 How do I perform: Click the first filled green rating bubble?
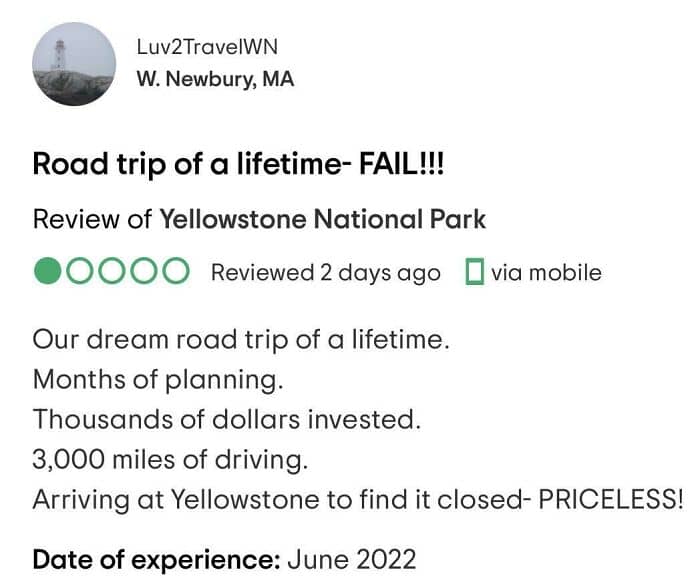[x=47, y=272]
